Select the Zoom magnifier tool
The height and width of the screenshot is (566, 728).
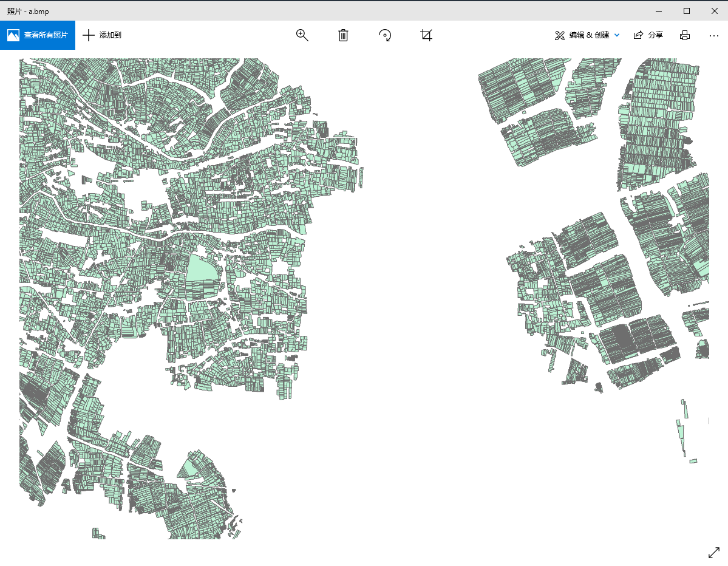point(302,35)
